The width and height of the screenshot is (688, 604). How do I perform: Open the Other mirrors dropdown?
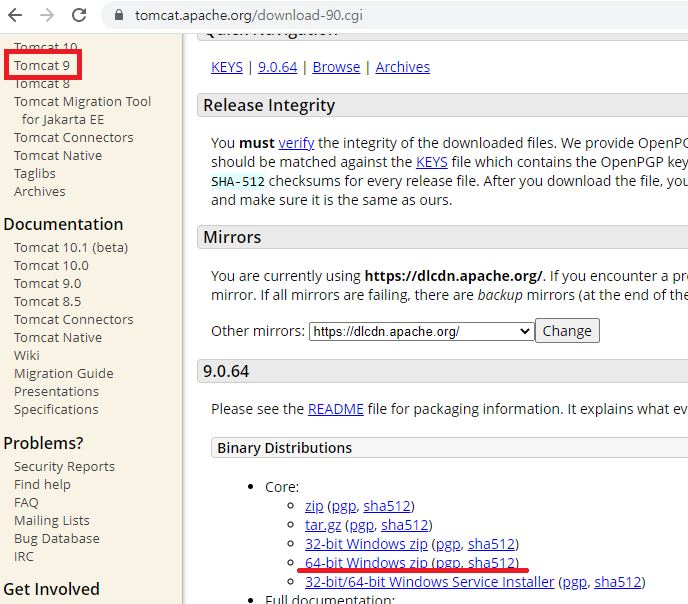point(421,332)
